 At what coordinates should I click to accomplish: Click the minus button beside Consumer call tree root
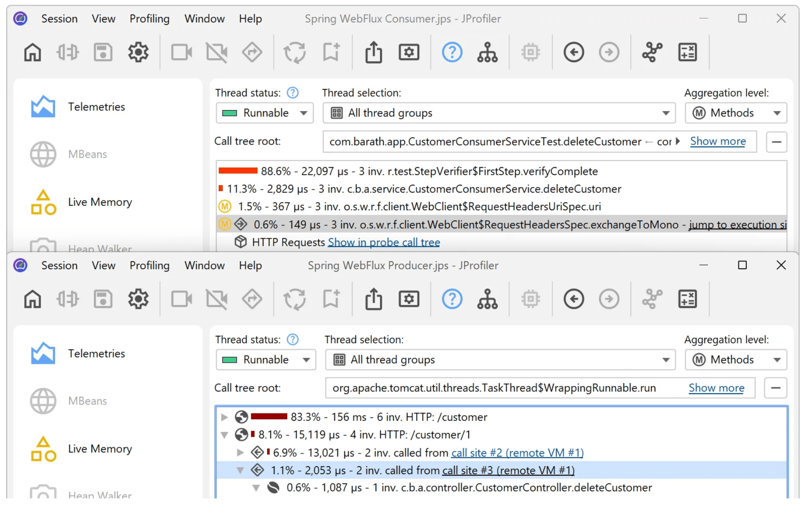tap(777, 142)
